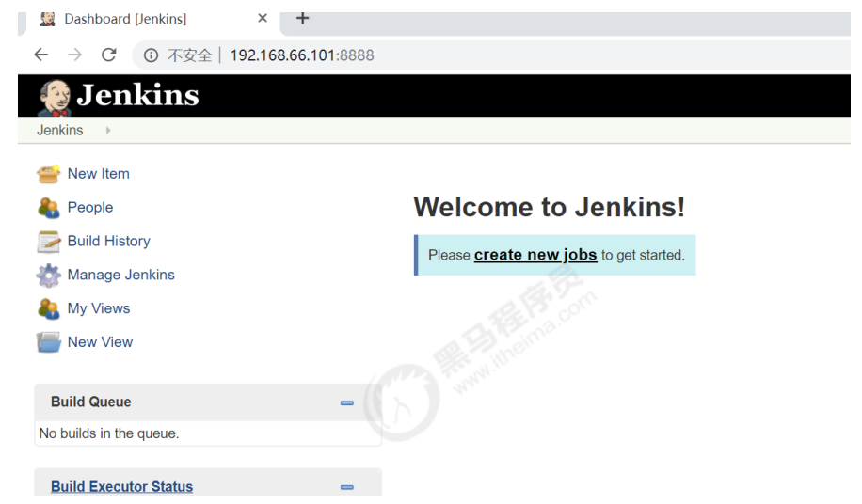The image size is (862, 504).
Task: Click the New Item box icon
Action: (x=48, y=174)
